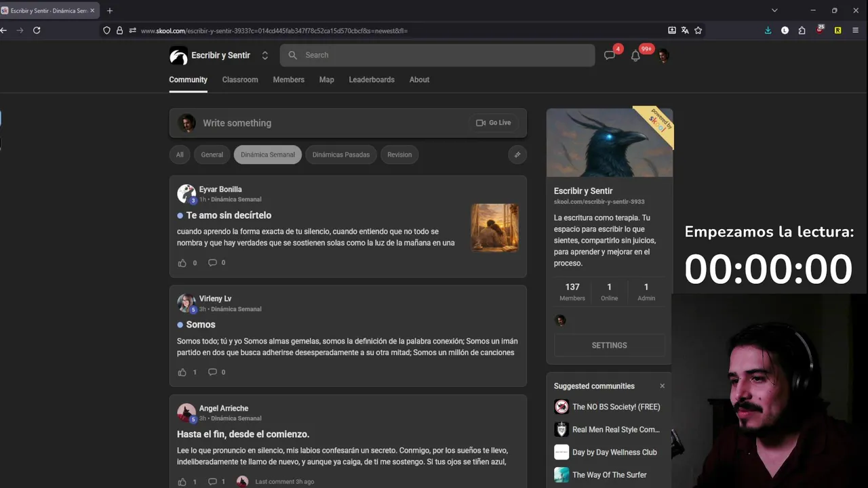
Task: Open the raven community cover image
Action: pyautogui.click(x=610, y=142)
